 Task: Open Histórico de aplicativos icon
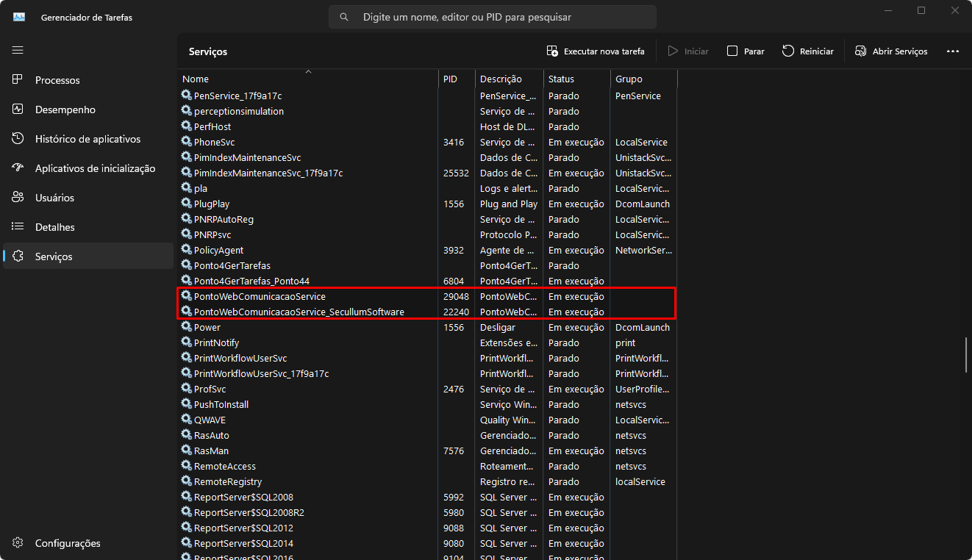(18, 139)
